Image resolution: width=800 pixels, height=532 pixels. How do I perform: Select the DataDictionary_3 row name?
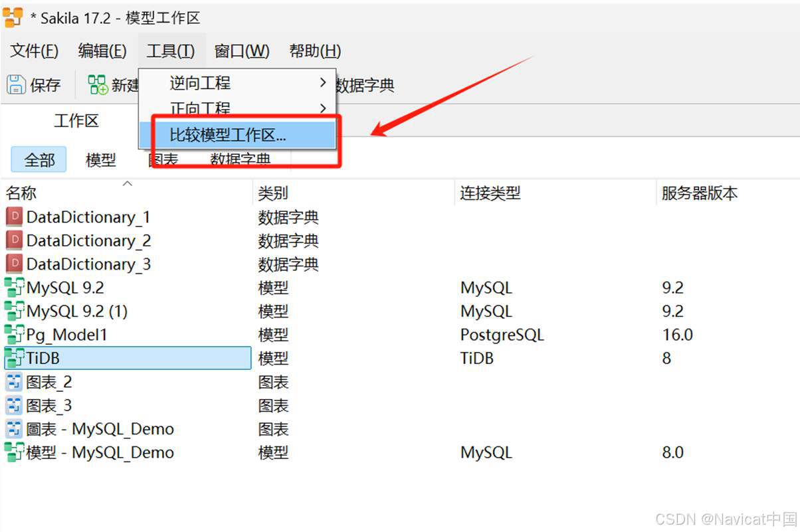point(88,264)
